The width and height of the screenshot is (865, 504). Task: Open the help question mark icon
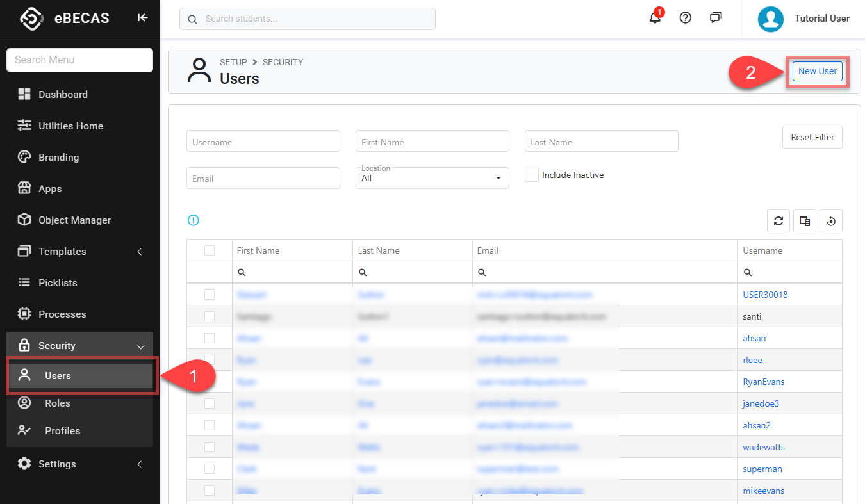tap(685, 18)
